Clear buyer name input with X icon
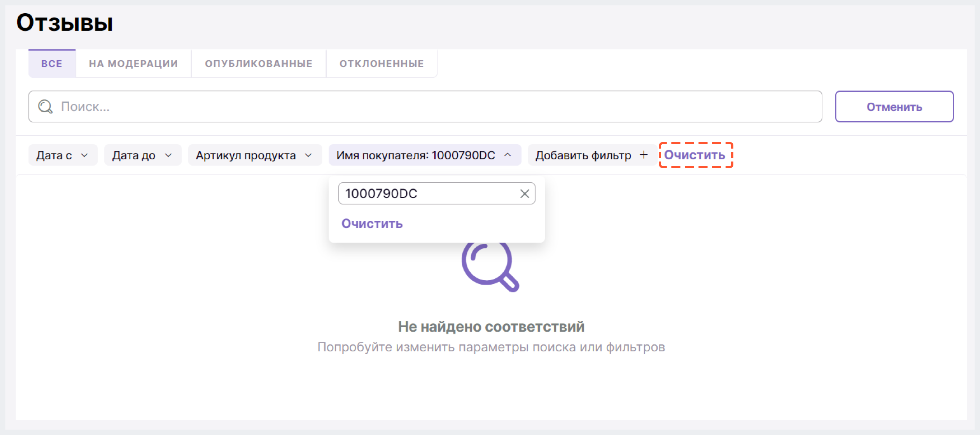Viewport: 980px width, 435px height. click(x=524, y=194)
